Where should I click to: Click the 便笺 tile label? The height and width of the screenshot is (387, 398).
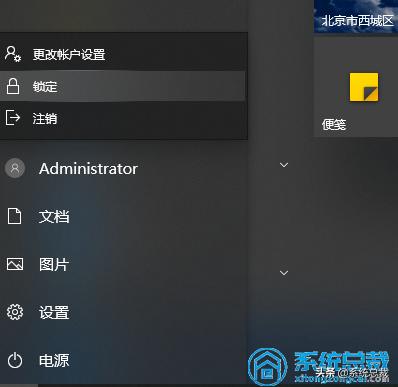pos(334,125)
